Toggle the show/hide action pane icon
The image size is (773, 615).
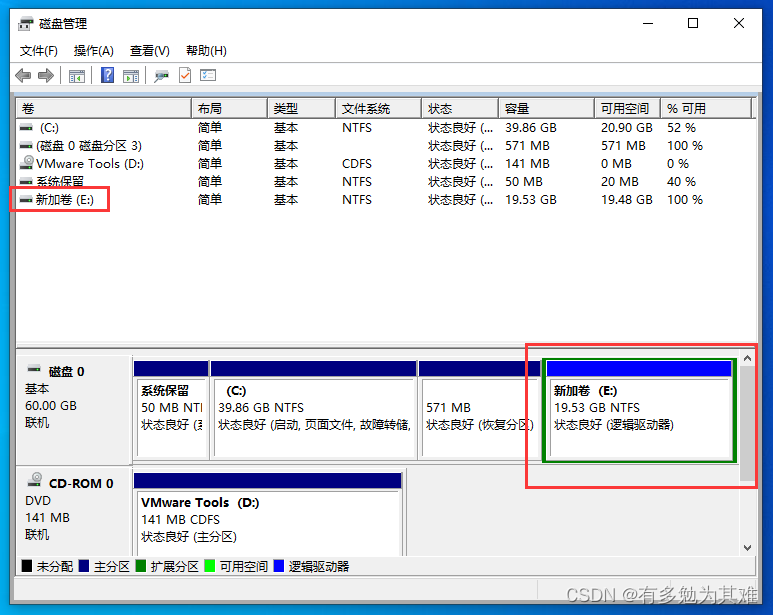pos(131,76)
